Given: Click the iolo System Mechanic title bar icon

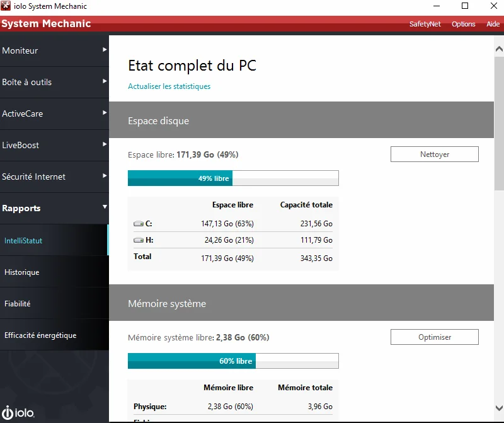Looking at the screenshot, I should pos(6,6).
